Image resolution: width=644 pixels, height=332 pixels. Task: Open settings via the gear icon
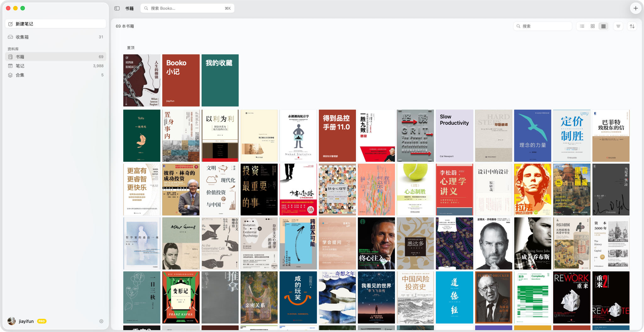coord(101,321)
